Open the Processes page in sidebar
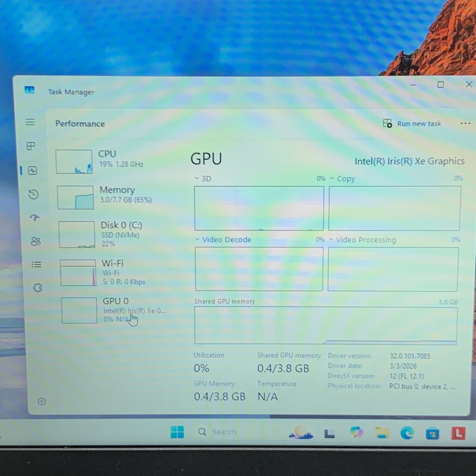 tap(31, 146)
